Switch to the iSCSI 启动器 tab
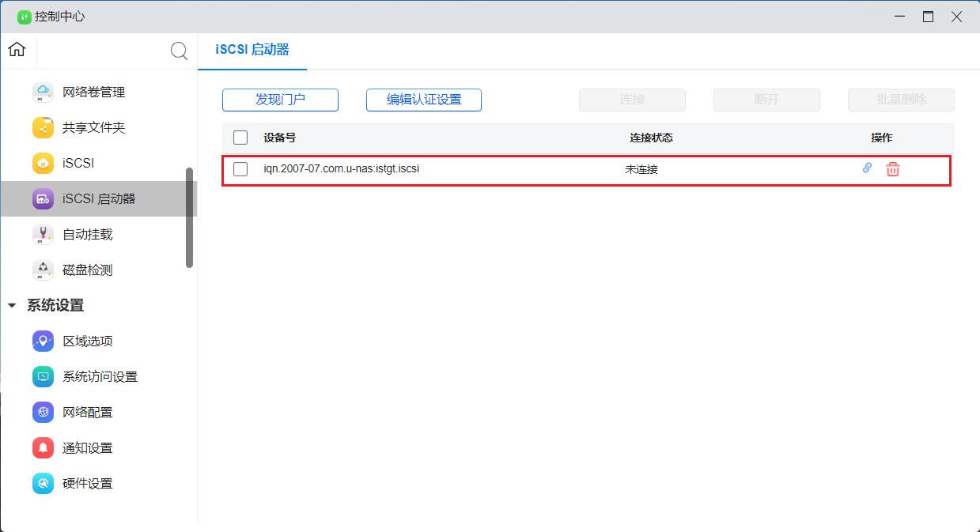The width and height of the screenshot is (980, 532). click(252, 49)
